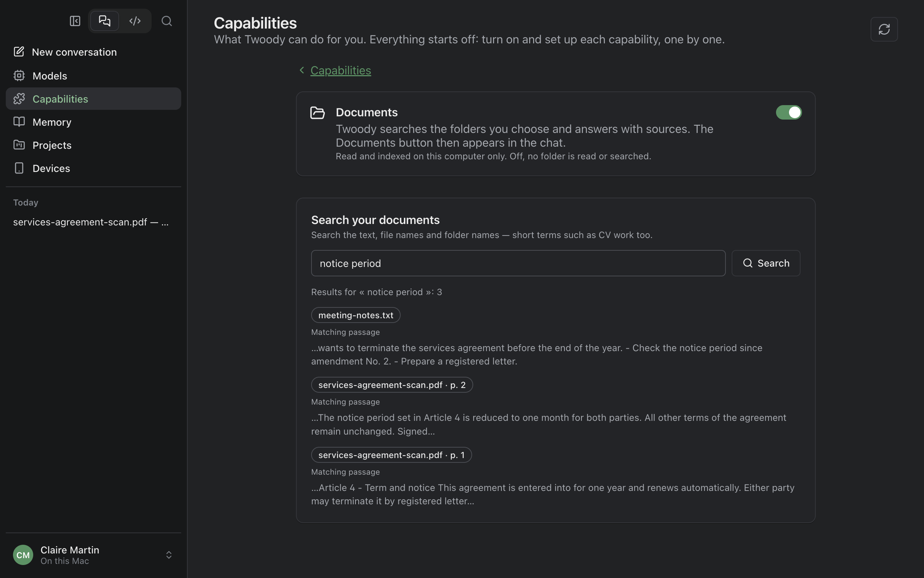
Task: Turn off the Documents capability toggle
Action: pyautogui.click(x=788, y=112)
